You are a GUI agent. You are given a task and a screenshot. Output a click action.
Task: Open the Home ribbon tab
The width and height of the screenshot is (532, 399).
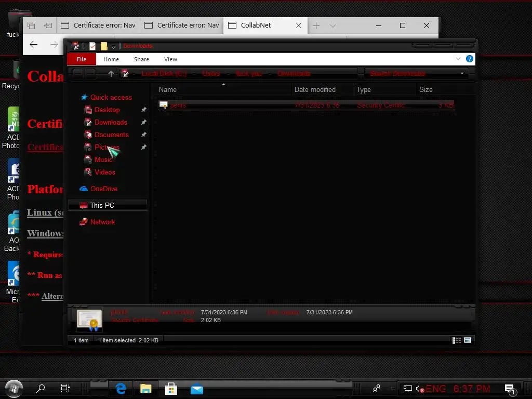point(111,59)
